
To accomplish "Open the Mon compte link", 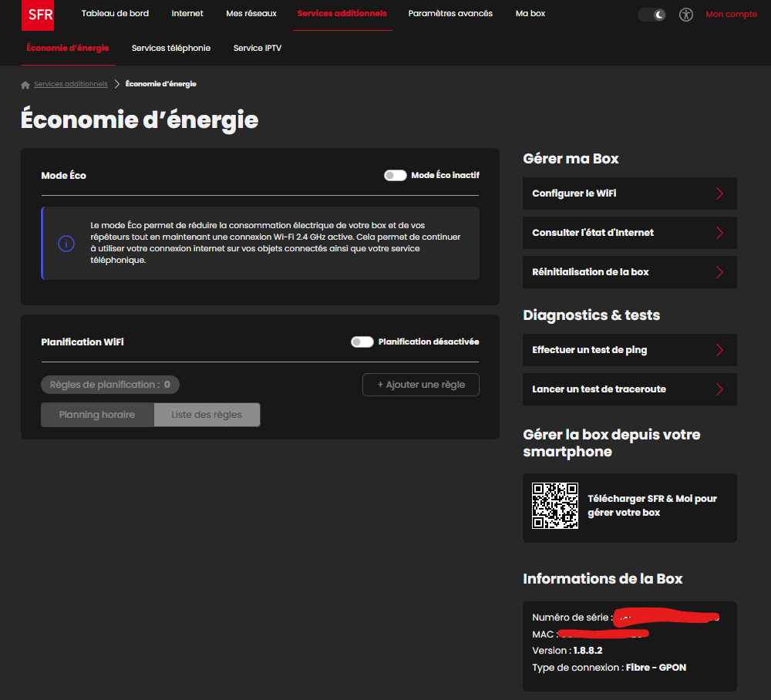I will coord(731,15).
